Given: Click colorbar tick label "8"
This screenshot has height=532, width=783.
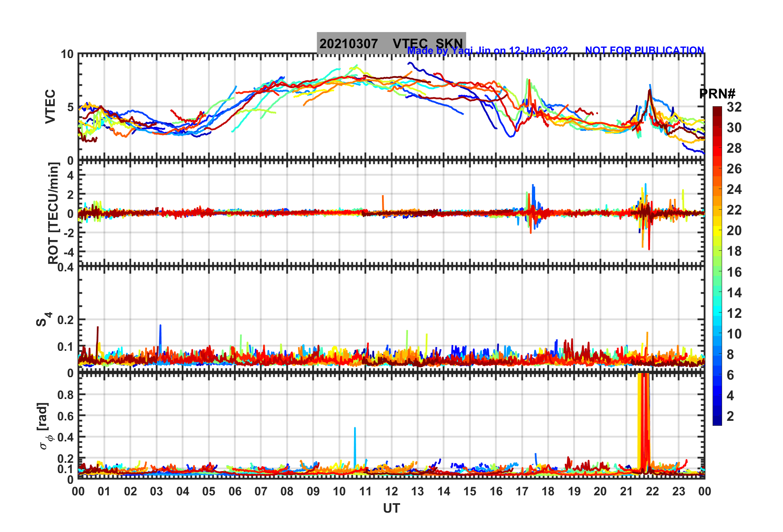Looking at the screenshot, I should (730, 355).
